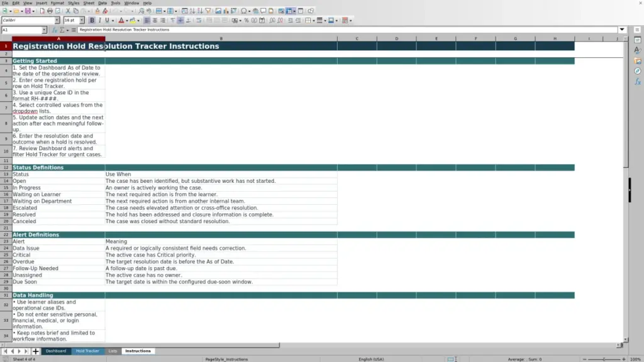Click the Formula equals icon
Viewport: 644px width, 362px height.
pos(74,30)
